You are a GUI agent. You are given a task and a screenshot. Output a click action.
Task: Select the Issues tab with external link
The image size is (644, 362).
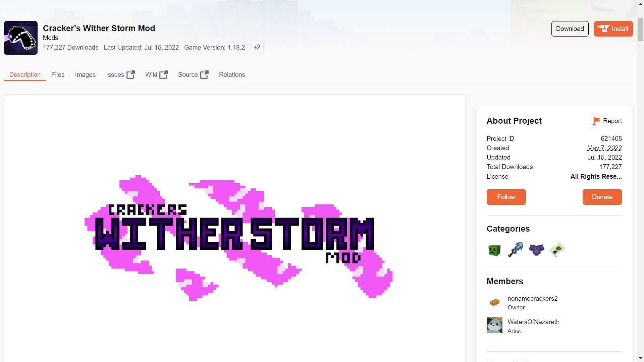tap(120, 75)
